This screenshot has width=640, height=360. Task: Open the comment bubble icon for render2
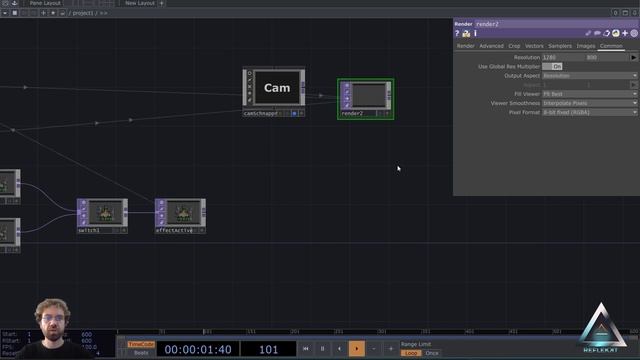[x=597, y=33]
